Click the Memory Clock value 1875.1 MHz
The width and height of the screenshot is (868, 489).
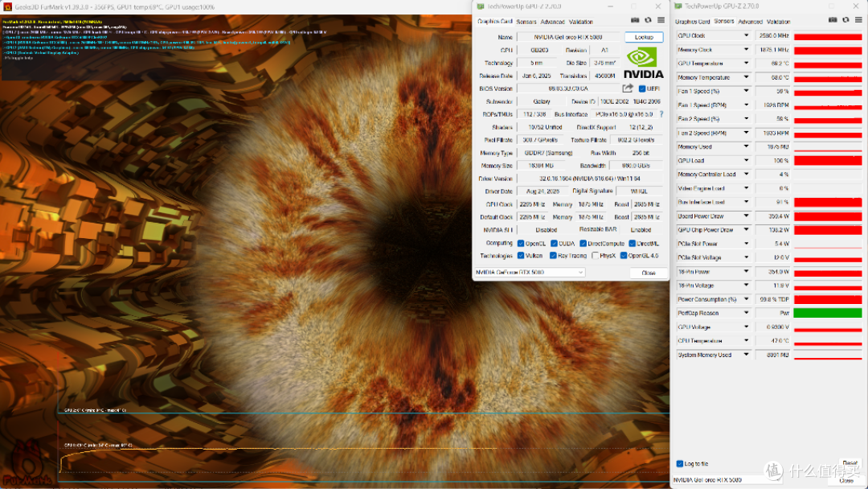[772, 49]
